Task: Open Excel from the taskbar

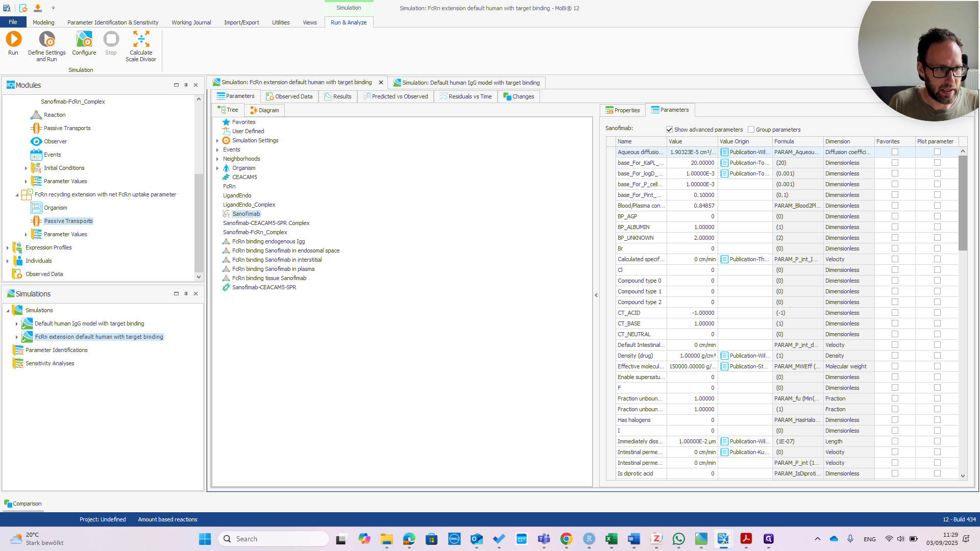Action: coord(611,539)
